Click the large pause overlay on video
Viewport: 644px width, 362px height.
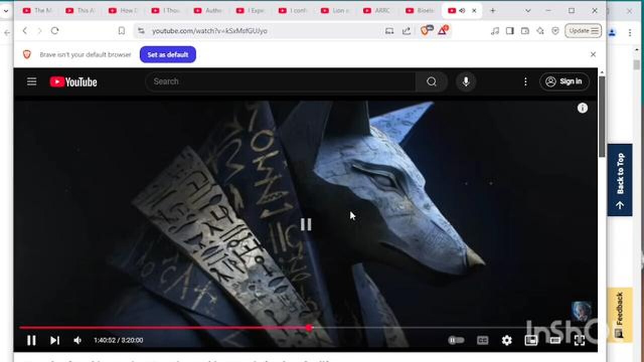305,224
